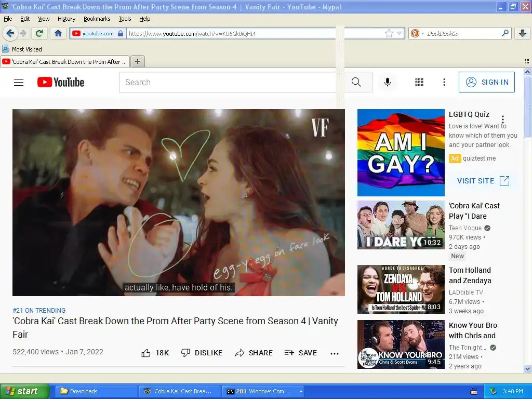Open the YouTube apps grid icon
The width and height of the screenshot is (532, 399).
419,82
